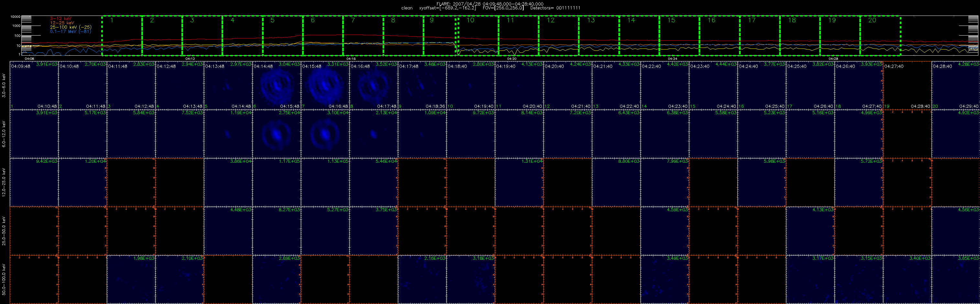Select time interval box 16 on light curve
The image size is (980, 304).
click(x=720, y=36)
